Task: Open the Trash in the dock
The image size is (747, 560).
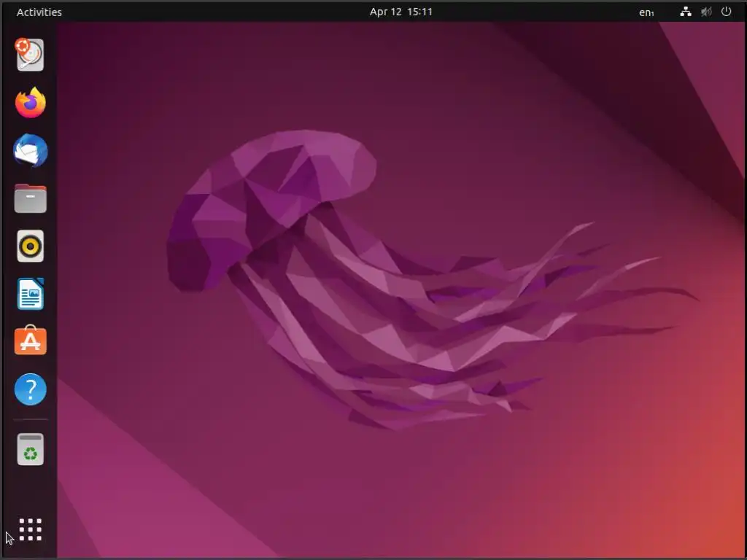Action: click(31, 449)
